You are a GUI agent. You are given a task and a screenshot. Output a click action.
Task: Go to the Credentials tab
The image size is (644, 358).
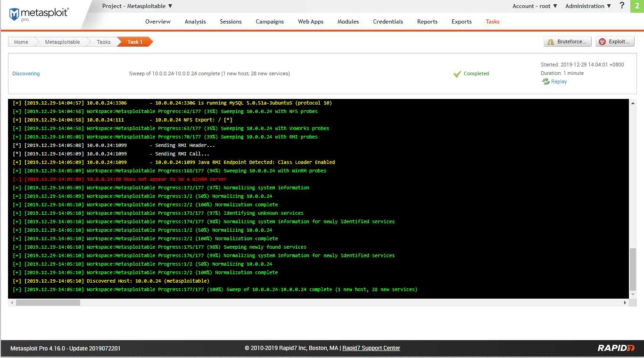point(388,22)
